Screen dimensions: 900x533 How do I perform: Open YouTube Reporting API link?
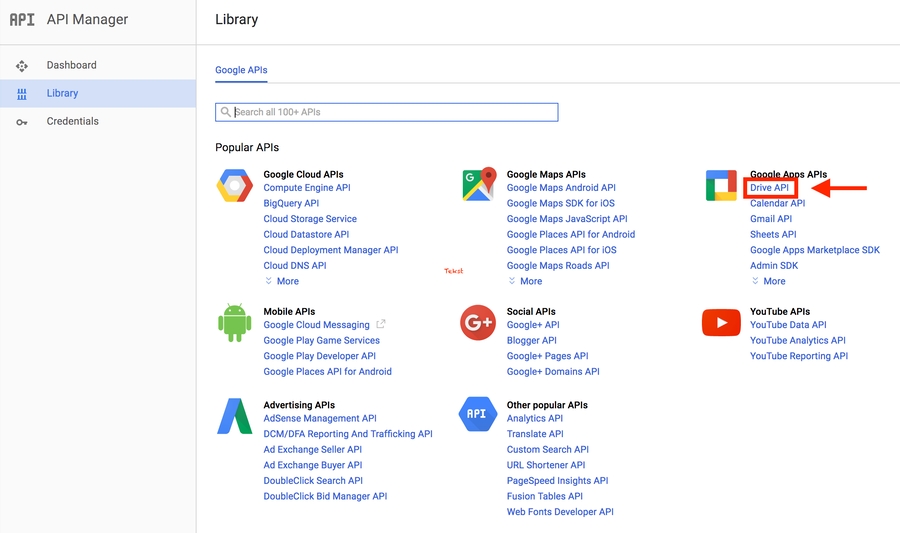point(799,356)
